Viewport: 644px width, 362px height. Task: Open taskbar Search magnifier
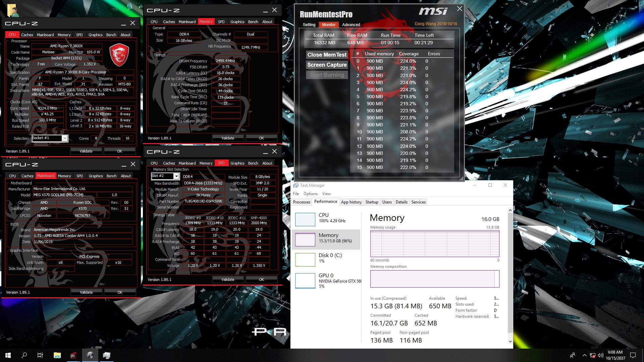point(24,355)
